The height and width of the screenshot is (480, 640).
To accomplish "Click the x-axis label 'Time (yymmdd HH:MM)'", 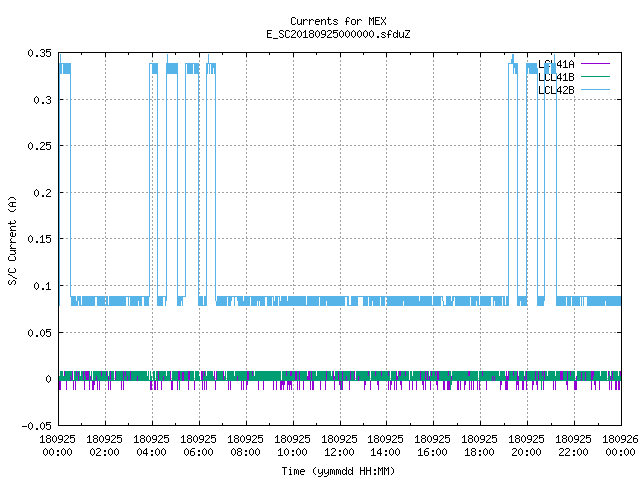I will pos(338,471).
